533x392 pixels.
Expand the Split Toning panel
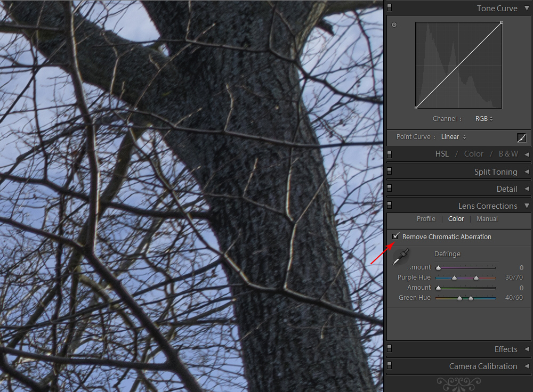point(527,171)
